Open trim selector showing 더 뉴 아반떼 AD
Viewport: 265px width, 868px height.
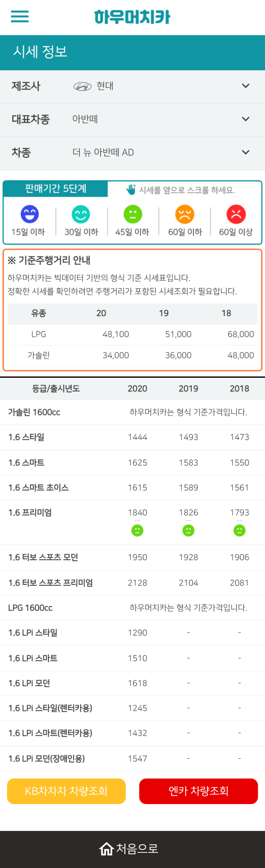click(x=132, y=153)
